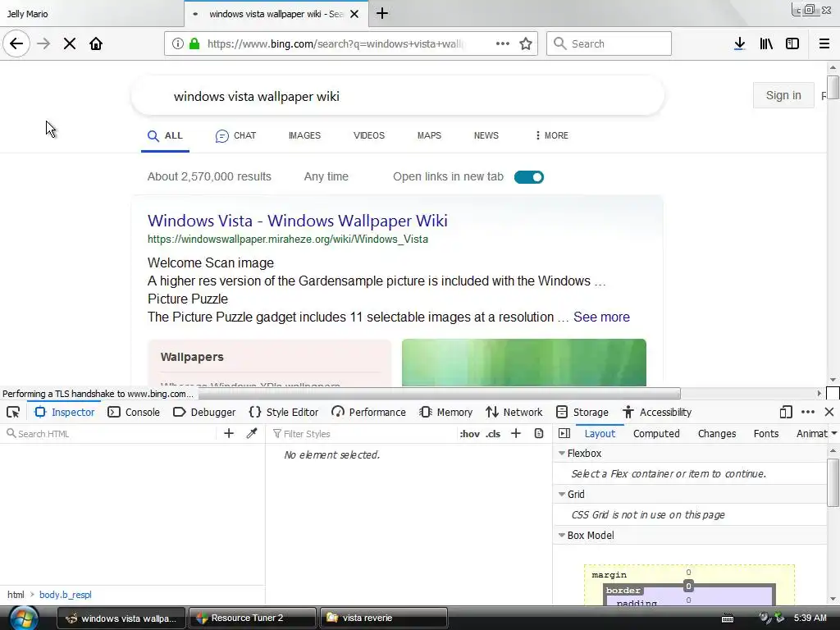Open the Style Editor tab

pos(284,412)
